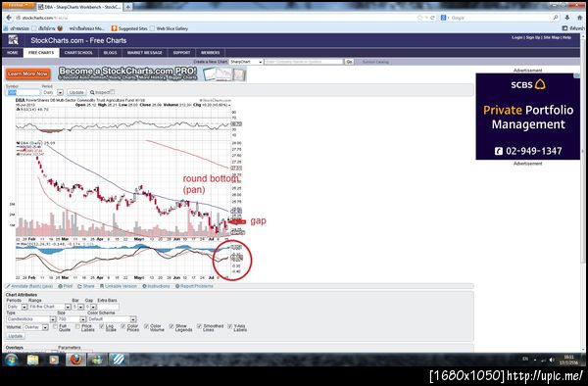Open Bar size dropdown
Screen dimensions: 588x386
point(77,307)
